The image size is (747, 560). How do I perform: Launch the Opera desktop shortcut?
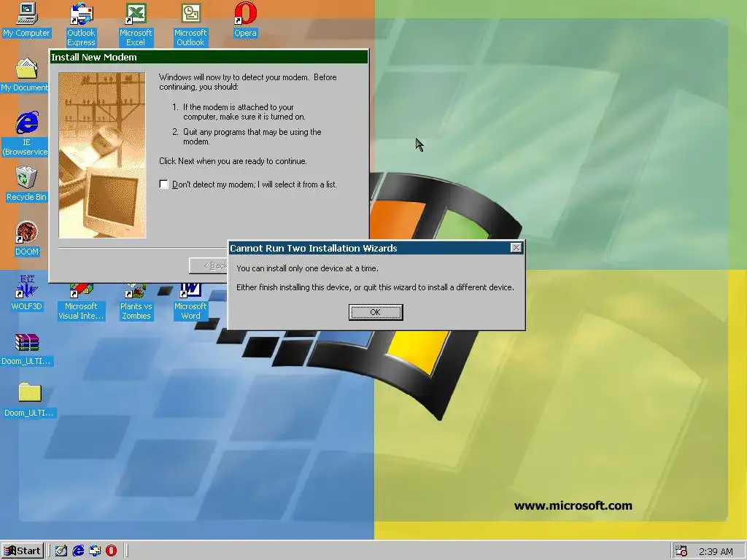(x=245, y=20)
